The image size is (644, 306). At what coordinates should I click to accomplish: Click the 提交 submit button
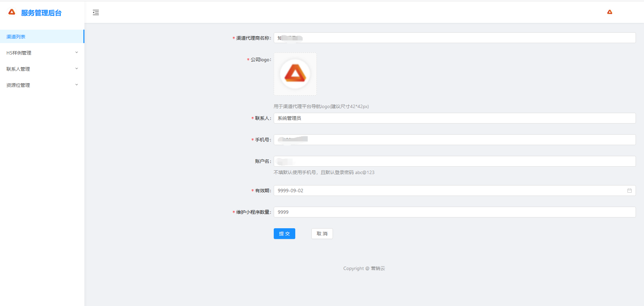click(285, 234)
